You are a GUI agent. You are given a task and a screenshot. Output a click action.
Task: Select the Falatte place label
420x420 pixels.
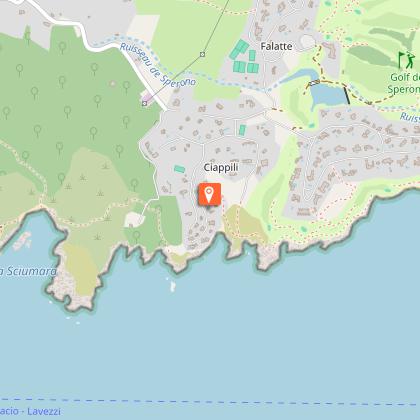click(x=276, y=46)
